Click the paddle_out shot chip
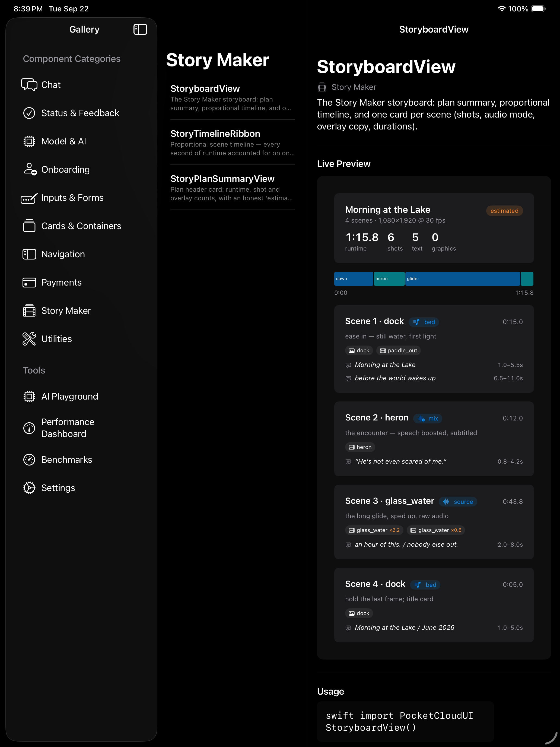560x747 pixels. 398,350
